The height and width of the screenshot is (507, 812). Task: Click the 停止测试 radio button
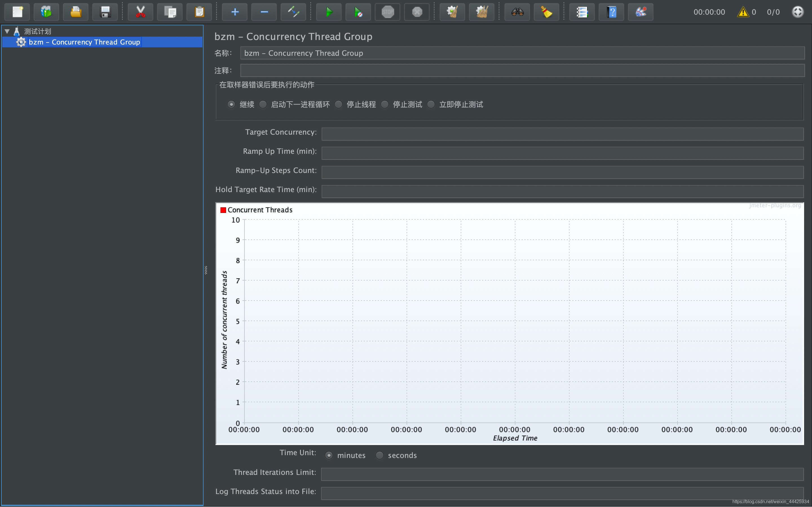click(x=385, y=104)
